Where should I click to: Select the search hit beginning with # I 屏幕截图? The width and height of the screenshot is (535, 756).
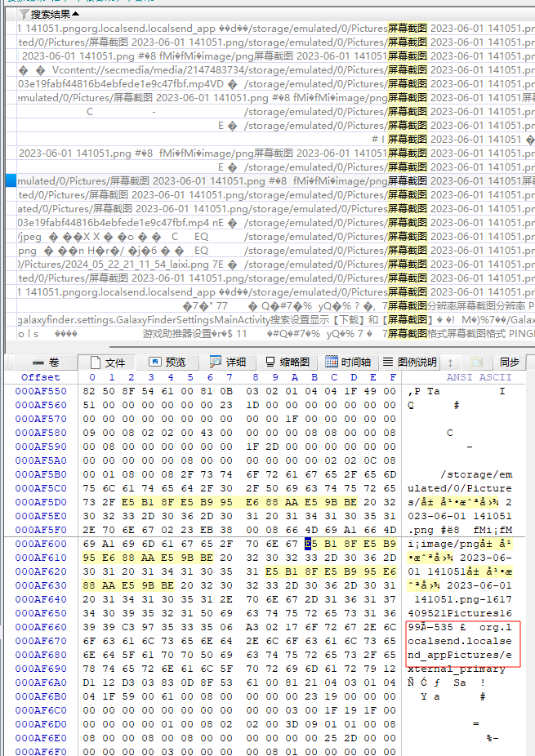point(276,140)
